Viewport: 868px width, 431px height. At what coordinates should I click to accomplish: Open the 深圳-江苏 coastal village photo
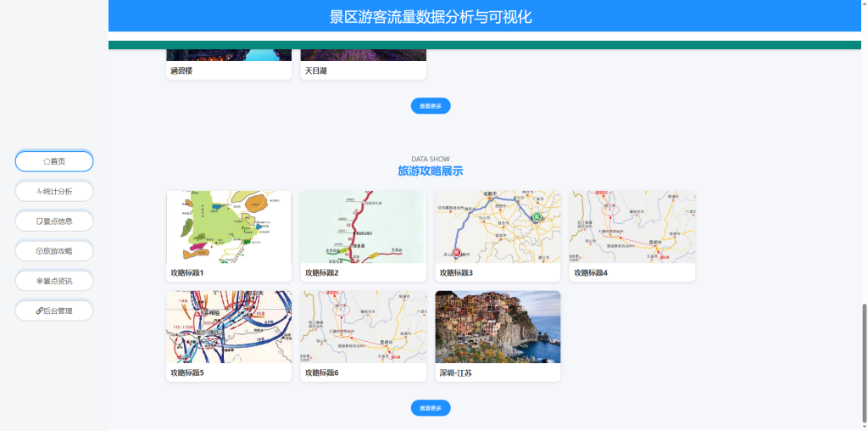click(498, 327)
